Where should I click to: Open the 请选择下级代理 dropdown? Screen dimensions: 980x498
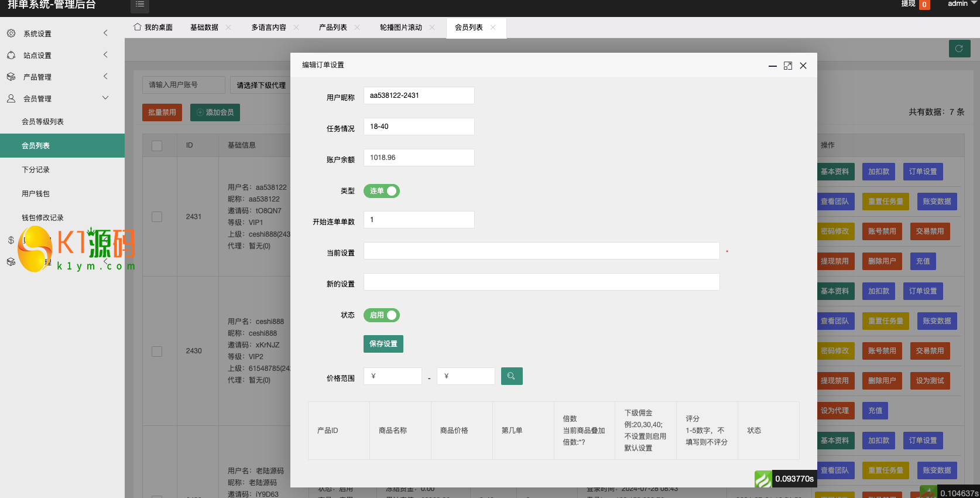coord(261,85)
